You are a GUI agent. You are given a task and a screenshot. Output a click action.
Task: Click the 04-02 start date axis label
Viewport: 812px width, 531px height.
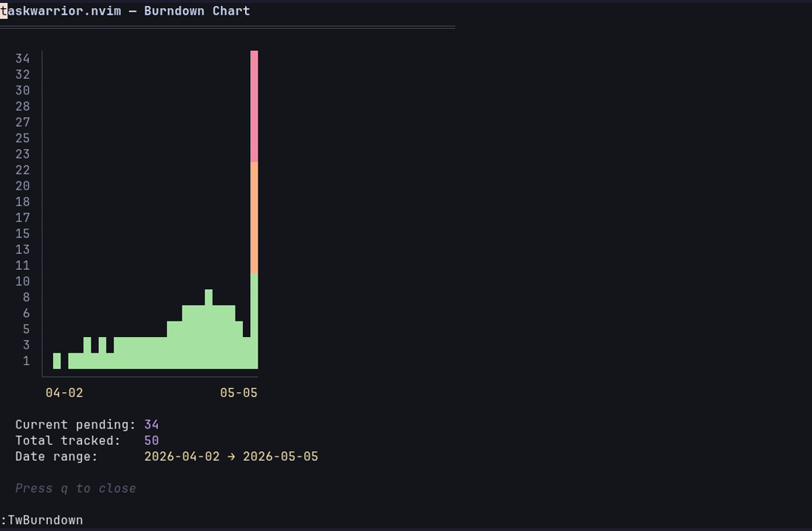click(x=64, y=393)
